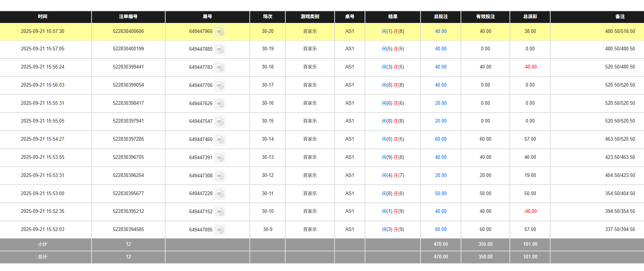Image resolution: width=644 pixels, height=271 pixels.
Task: Open video replay for round 649447460
Action: 220,140
